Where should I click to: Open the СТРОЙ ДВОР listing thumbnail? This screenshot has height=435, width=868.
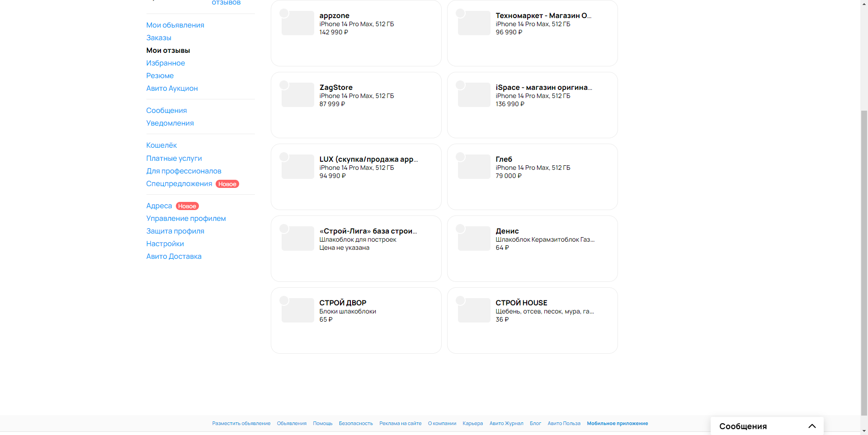(x=297, y=310)
